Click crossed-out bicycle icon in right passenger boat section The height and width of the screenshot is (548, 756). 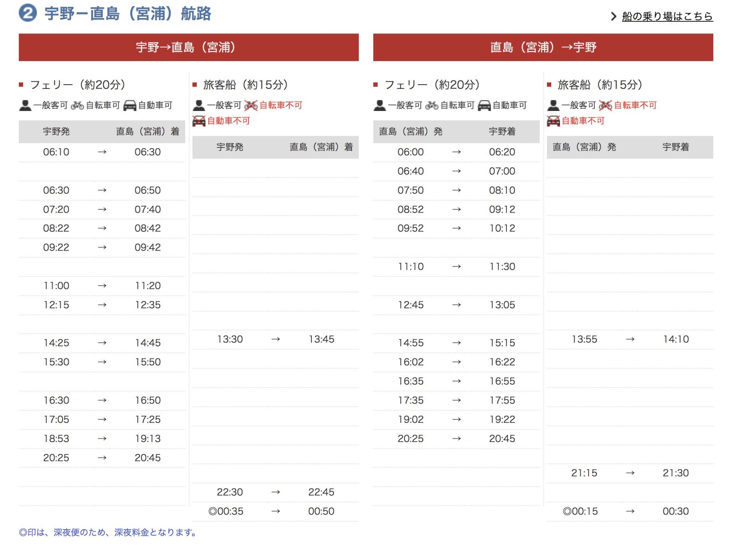point(605,105)
